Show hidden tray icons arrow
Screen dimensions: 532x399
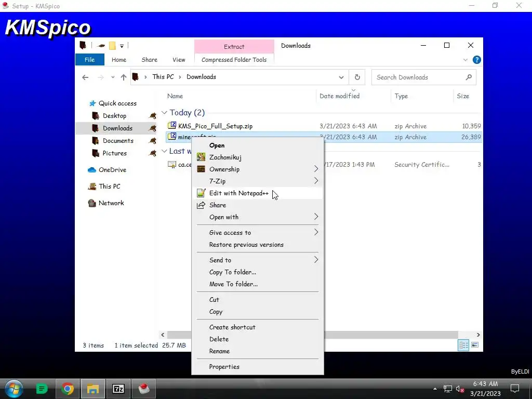[x=435, y=389]
